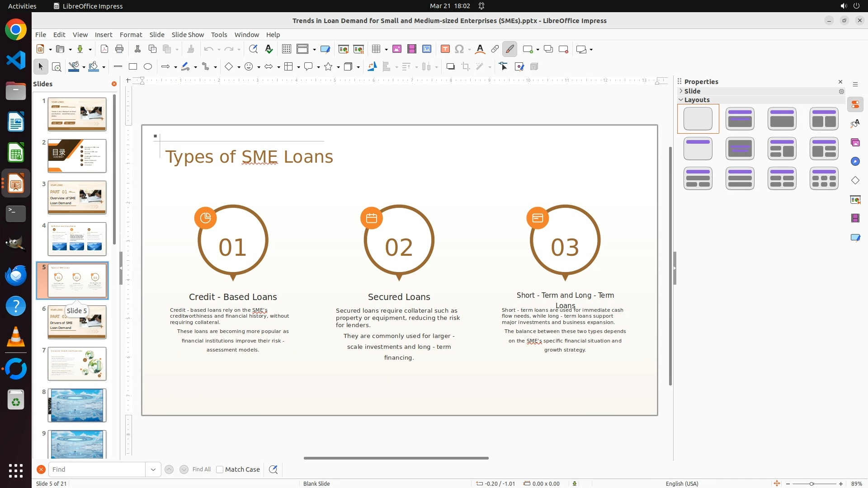Click the Insert Special Character icon
868x488 pixels.
[459, 49]
